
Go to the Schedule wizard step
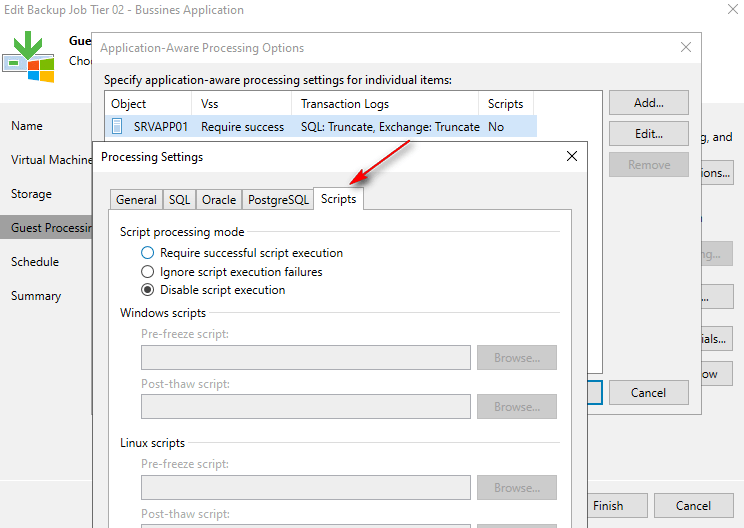coord(35,262)
